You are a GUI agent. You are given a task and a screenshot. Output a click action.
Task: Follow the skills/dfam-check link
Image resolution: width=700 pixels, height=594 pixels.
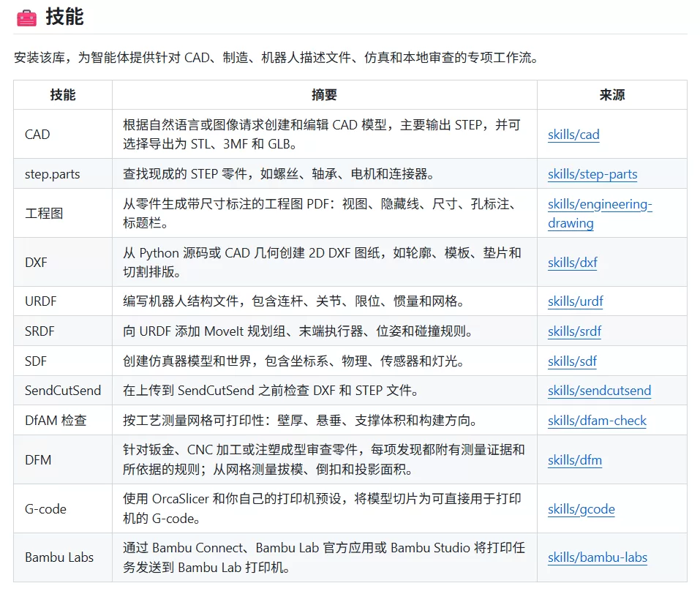coord(597,421)
